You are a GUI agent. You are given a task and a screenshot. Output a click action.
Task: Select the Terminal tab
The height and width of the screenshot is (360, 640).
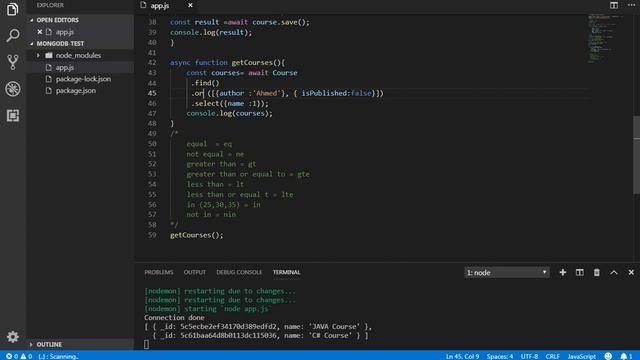point(287,272)
